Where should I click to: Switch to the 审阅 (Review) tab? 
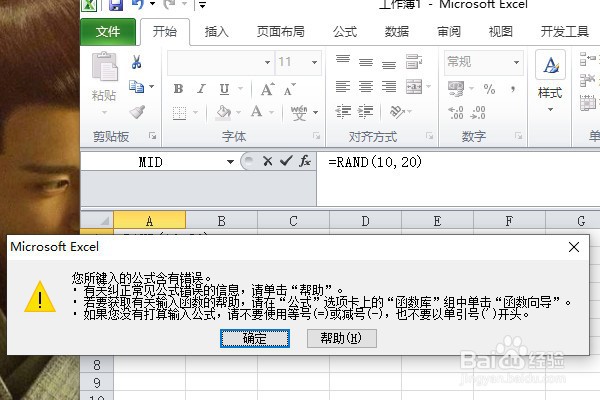[x=449, y=31]
